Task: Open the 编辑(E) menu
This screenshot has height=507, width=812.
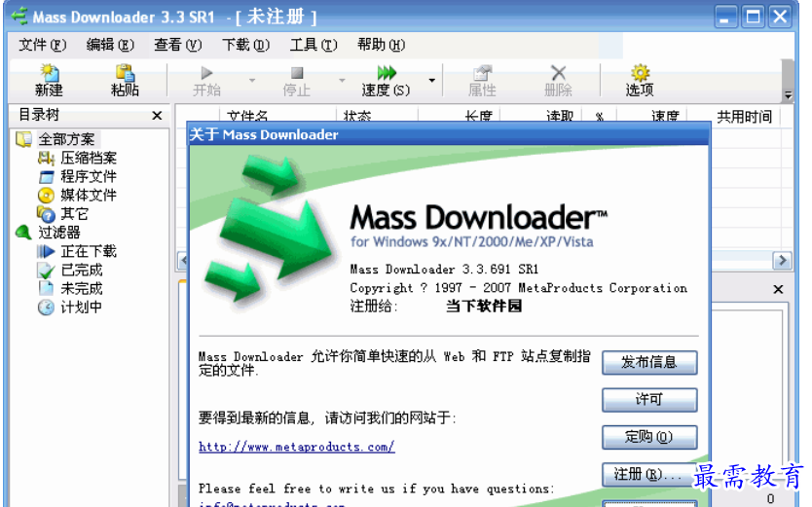Action: point(110,45)
